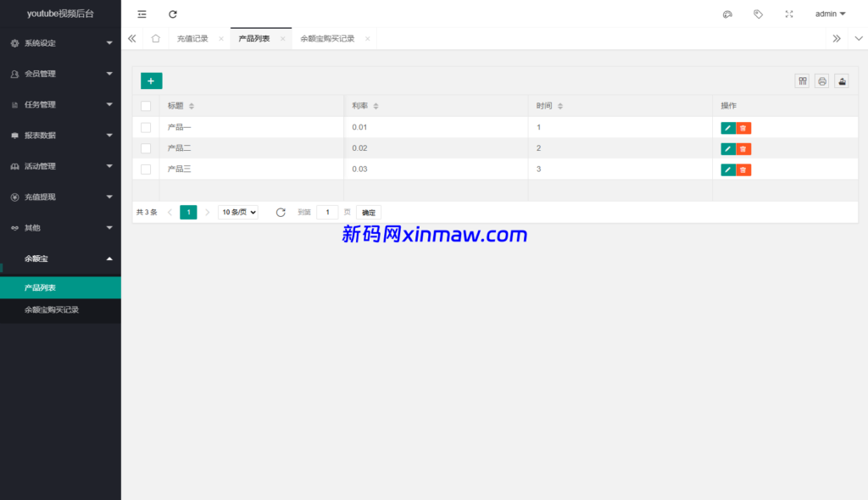Screen dimensions: 868x500
Task: Focus the jump-to-page input field
Action: coord(327,212)
